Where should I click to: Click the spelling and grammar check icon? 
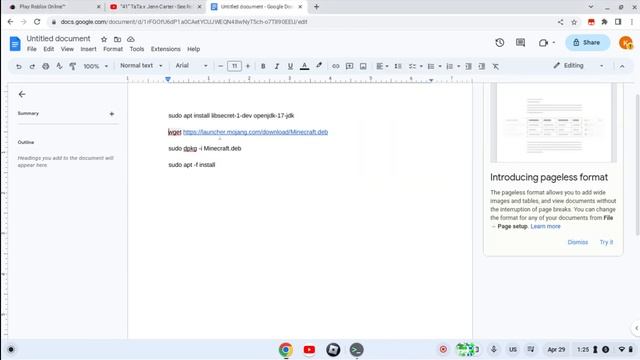59,66
